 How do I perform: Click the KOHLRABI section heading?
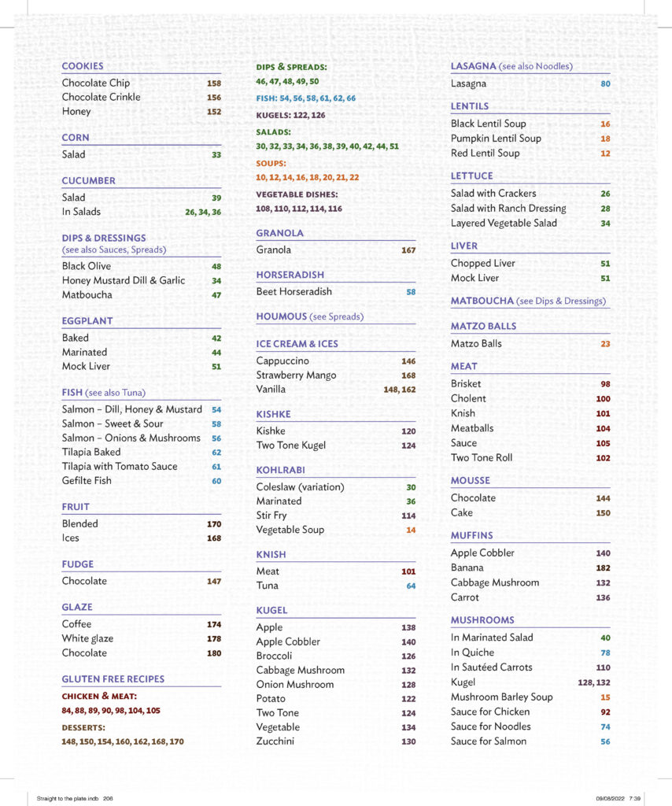click(x=281, y=470)
